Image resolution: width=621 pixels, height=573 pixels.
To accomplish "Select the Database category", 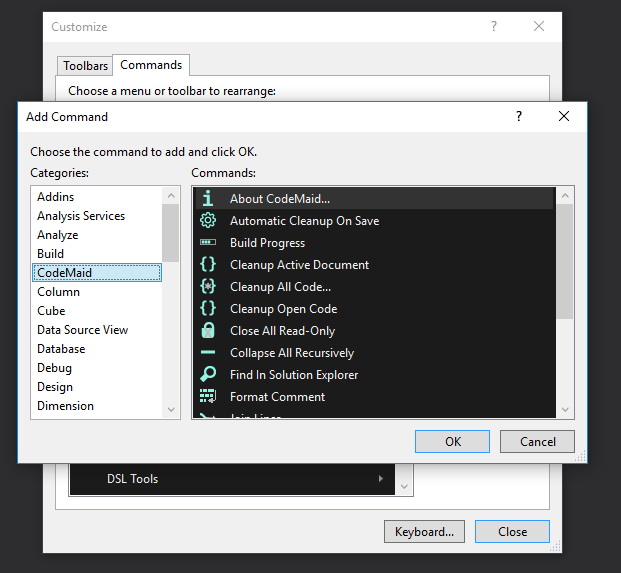I will (x=97, y=348).
